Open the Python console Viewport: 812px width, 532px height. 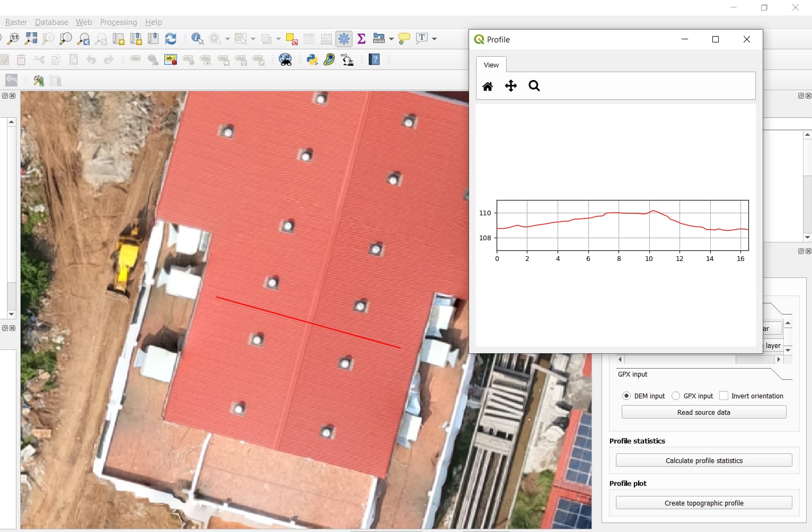coord(312,59)
